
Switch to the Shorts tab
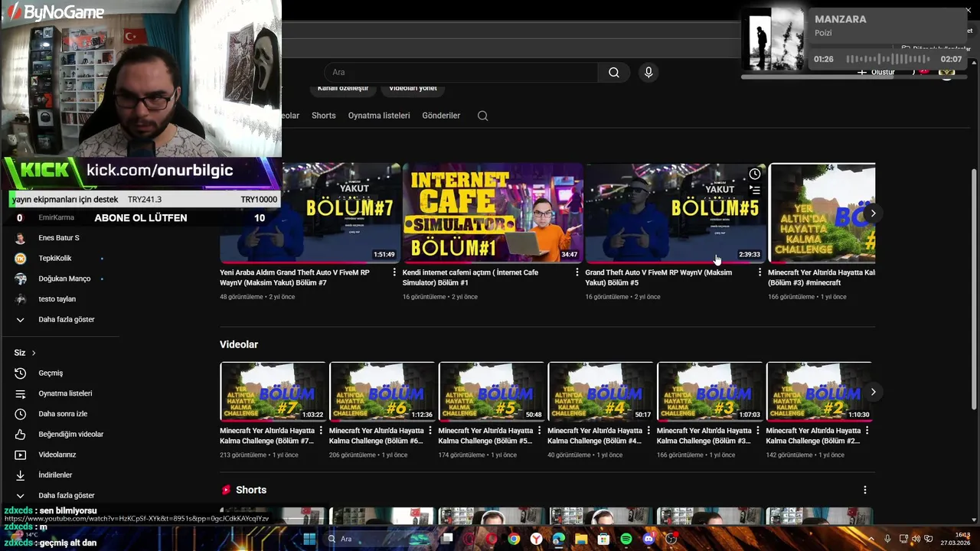click(323, 116)
